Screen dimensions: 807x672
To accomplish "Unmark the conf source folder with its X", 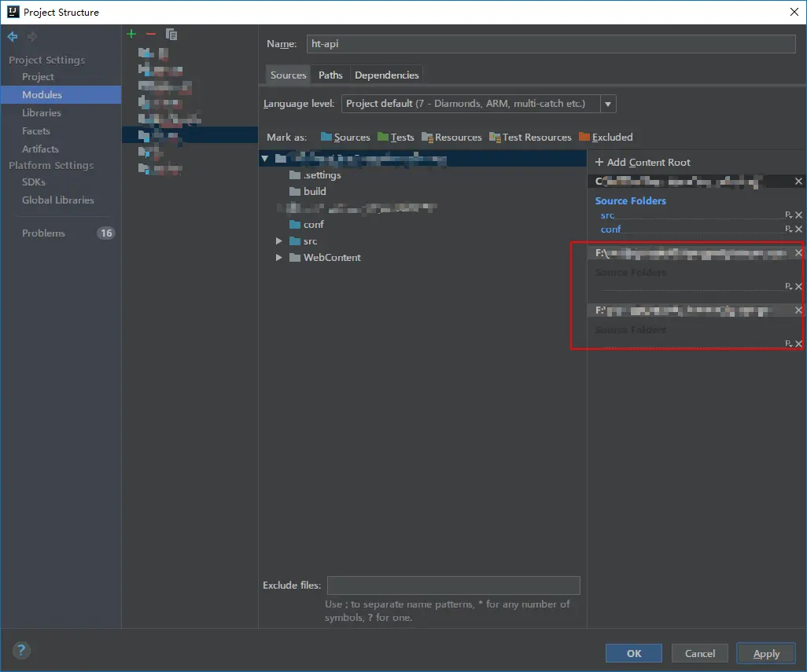I will 799,229.
